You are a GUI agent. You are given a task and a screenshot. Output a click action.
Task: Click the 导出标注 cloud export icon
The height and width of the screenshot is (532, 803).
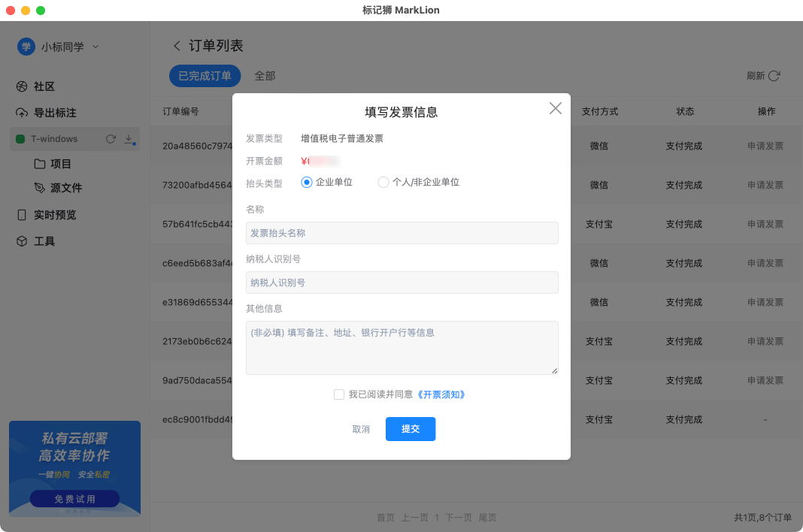coord(22,113)
